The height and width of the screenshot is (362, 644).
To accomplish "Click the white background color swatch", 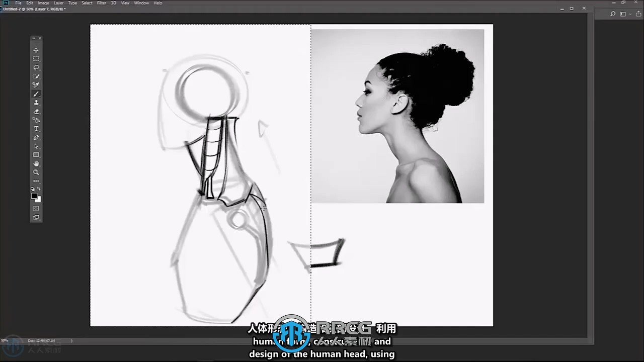I will coord(38,200).
